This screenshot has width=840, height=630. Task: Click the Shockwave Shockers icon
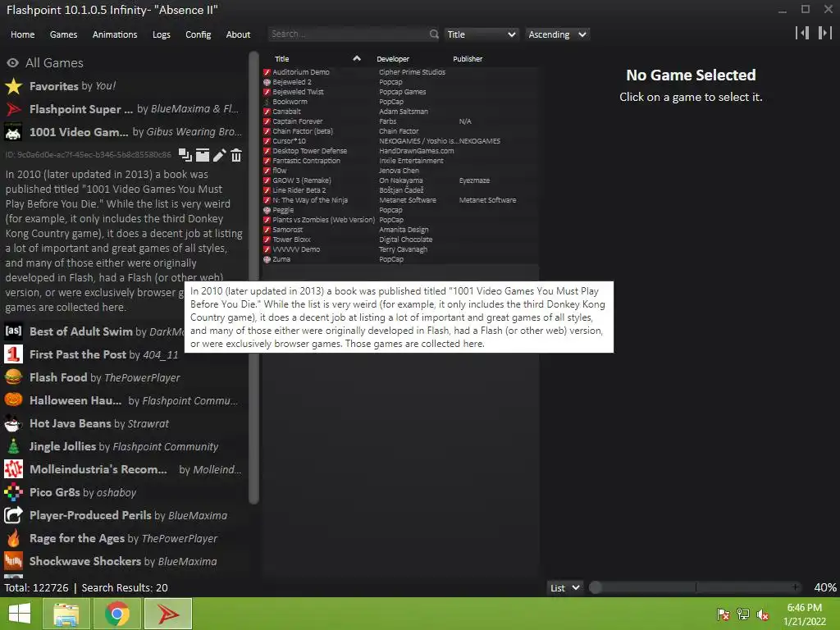[x=13, y=561]
